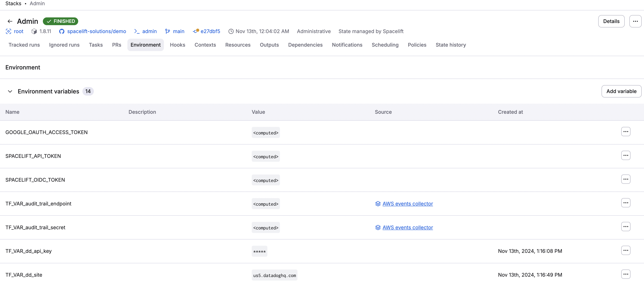This screenshot has height=284, width=644.
Task: Collapse the Environment variables section
Action: coord(10,91)
